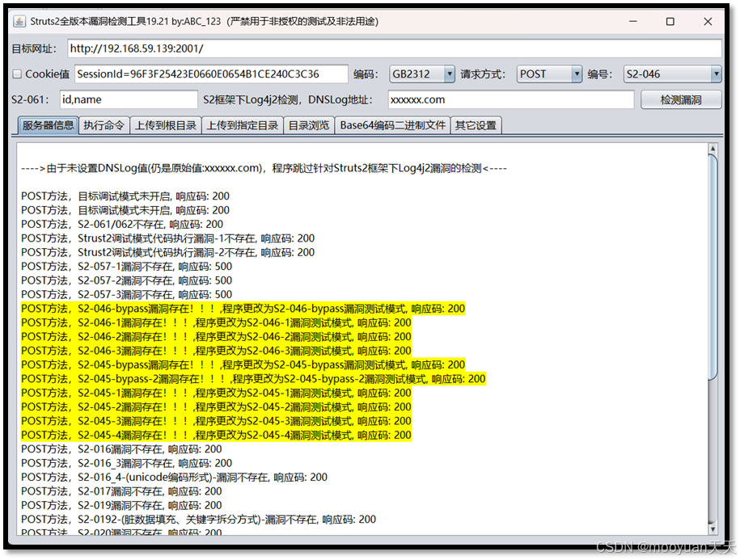Click the scrollbar down arrow in results
The image size is (740, 560).
(713, 528)
